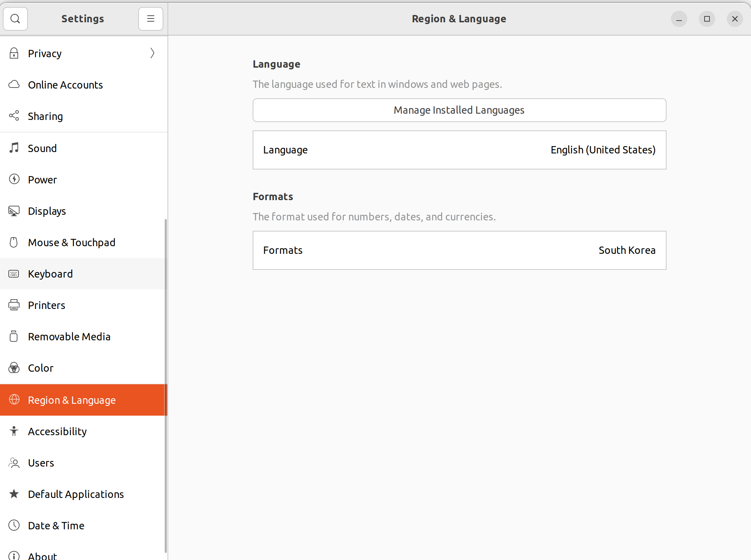Select the Date & Time label
The image size is (751, 560).
(56, 525)
